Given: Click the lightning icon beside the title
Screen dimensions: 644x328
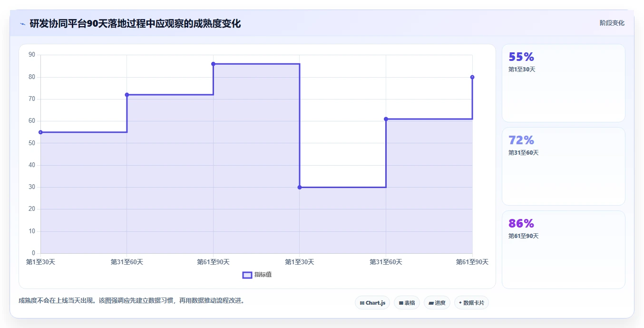Looking at the screenshot, I should coord(23,24).
